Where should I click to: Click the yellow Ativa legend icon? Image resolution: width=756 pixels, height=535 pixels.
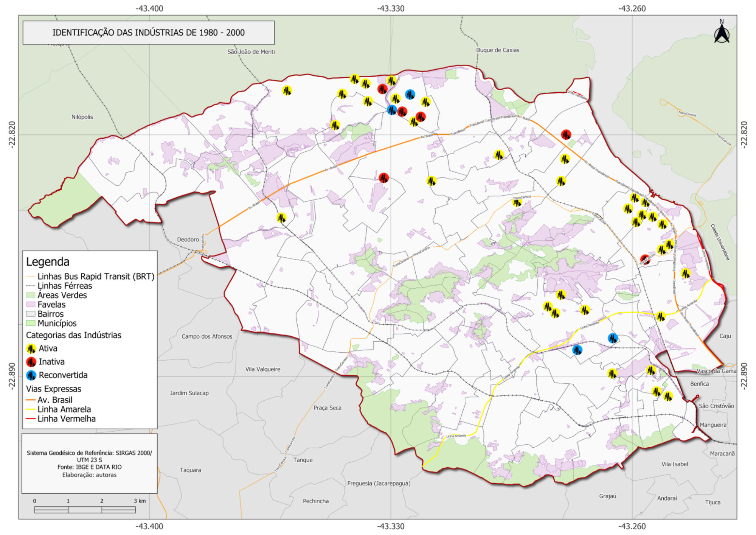pos(31,348)
